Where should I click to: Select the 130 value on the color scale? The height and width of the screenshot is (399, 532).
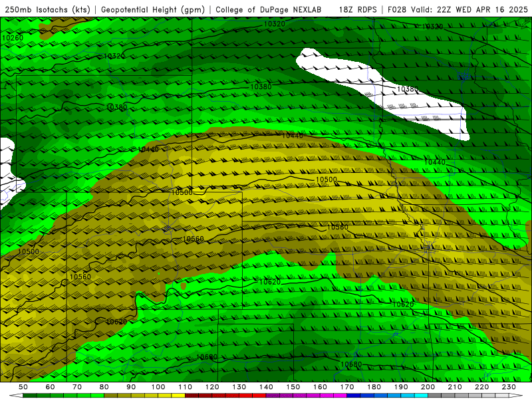(239, 387)
